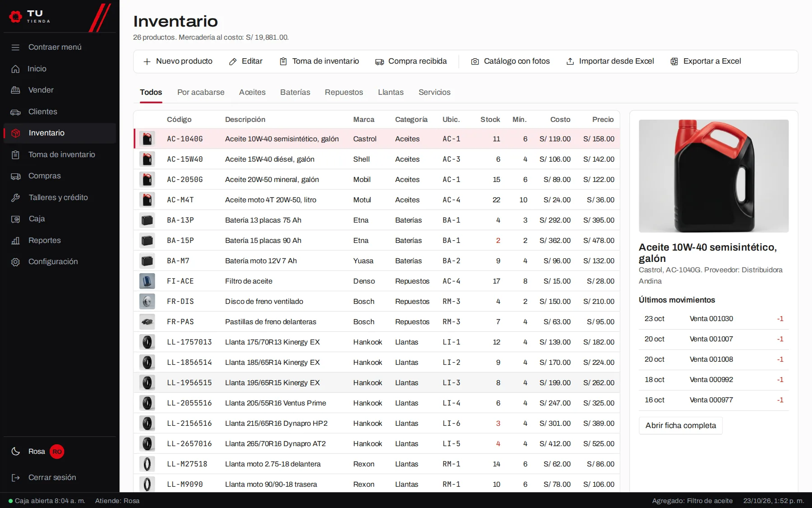Click the status bar text Agregado: Filtro de aceite
812x508 pixels.
(692, 501)
